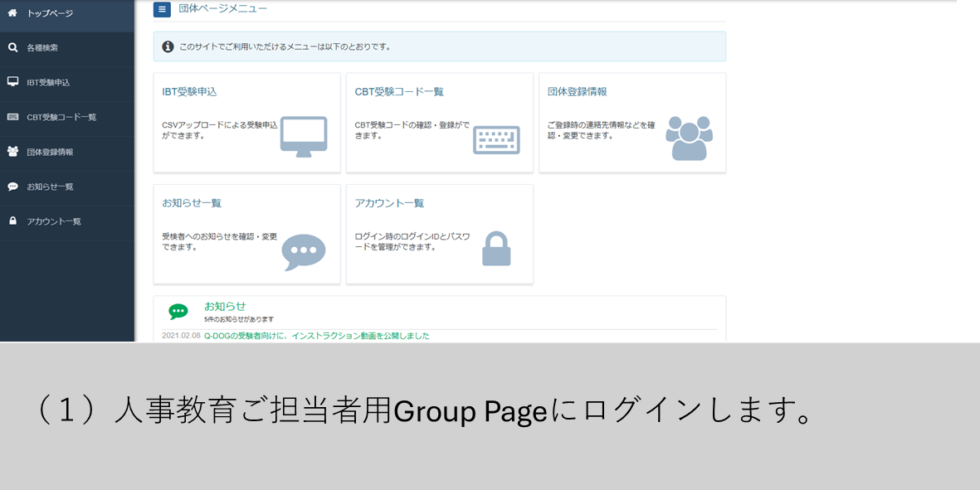Click the 団体登録情報 card title link

click(x=578, y=92)
